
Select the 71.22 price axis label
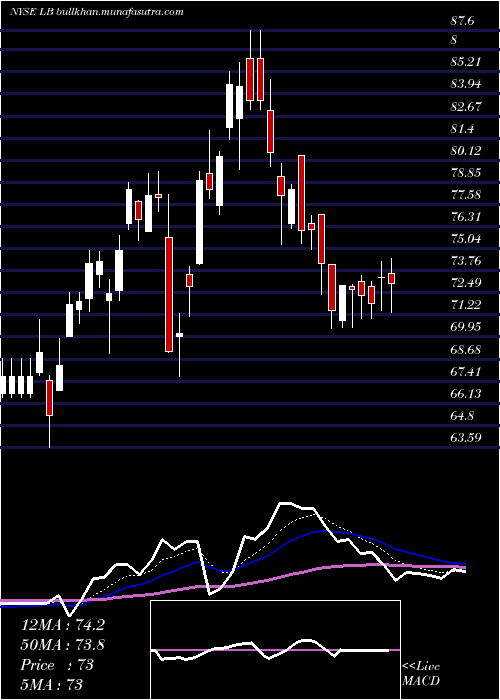(x=466, y=304)
